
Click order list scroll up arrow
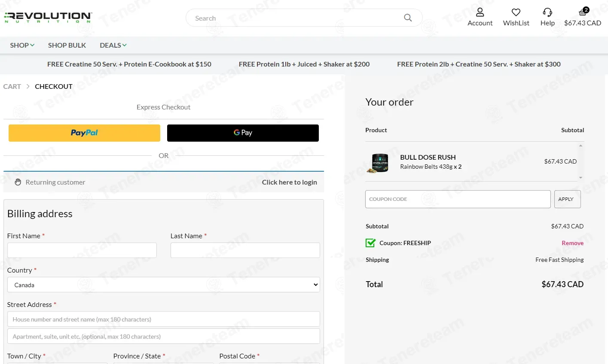pyautogui.click(x=581, y=146)
